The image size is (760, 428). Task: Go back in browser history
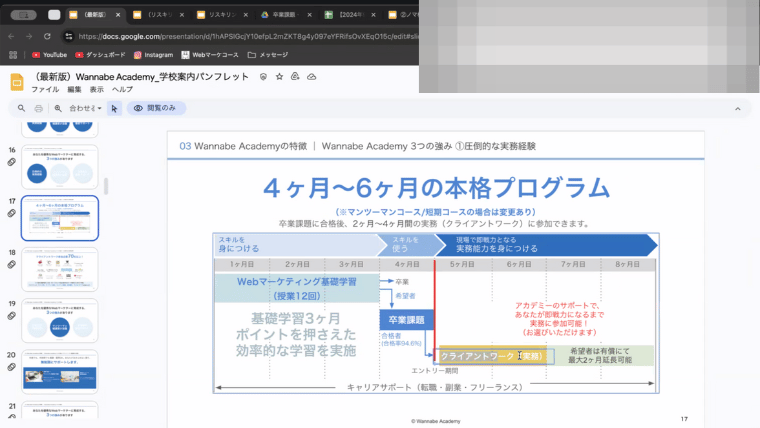point(11,36)
